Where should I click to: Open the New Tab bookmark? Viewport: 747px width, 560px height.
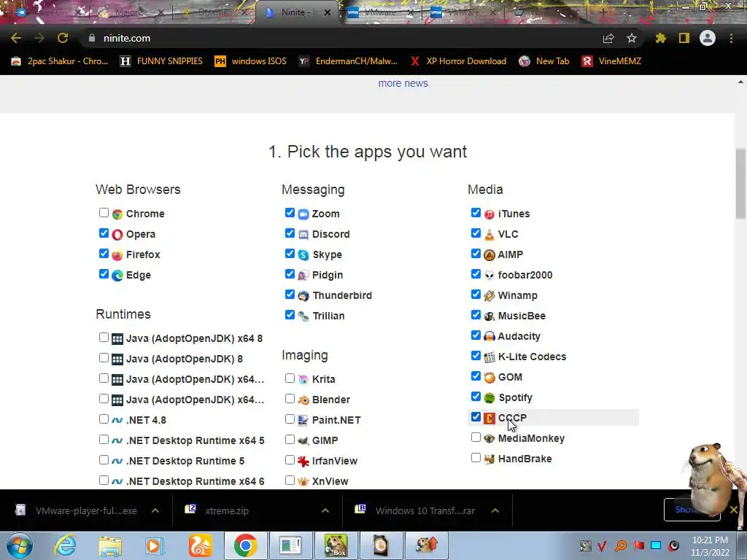544,61
